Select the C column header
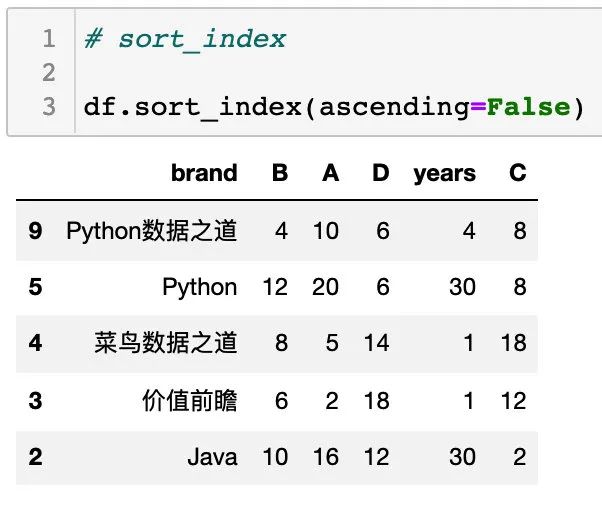Image resolution: width=602 pixels, height=510 pixels. 518,173
